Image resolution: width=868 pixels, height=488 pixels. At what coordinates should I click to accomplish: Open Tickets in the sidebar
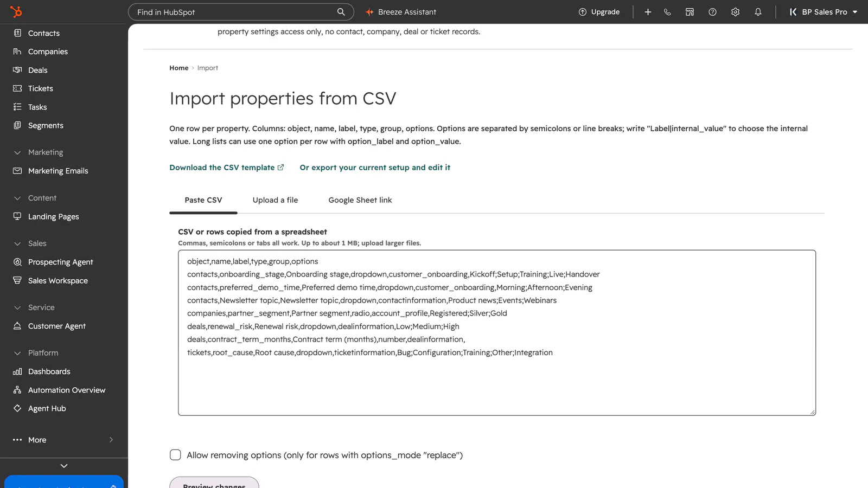click(41, 88)
